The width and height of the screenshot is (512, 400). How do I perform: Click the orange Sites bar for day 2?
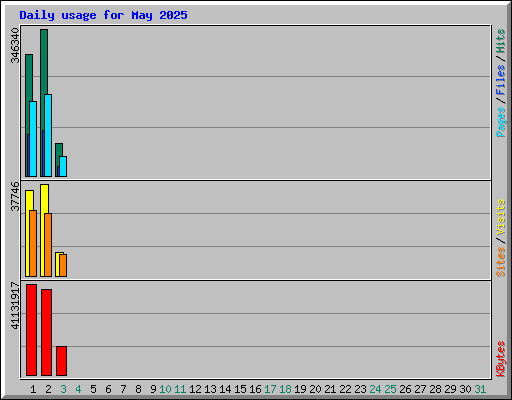tap(48, 245)
